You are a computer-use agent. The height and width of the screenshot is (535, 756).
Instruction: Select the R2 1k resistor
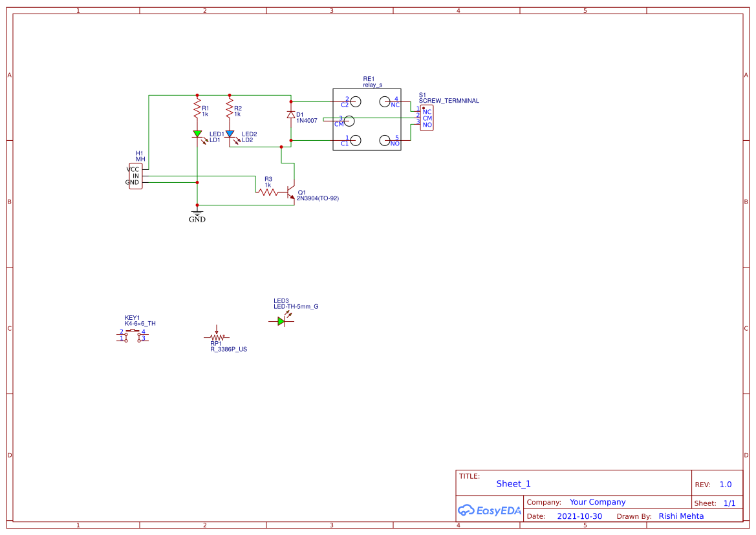coord(229,111)
